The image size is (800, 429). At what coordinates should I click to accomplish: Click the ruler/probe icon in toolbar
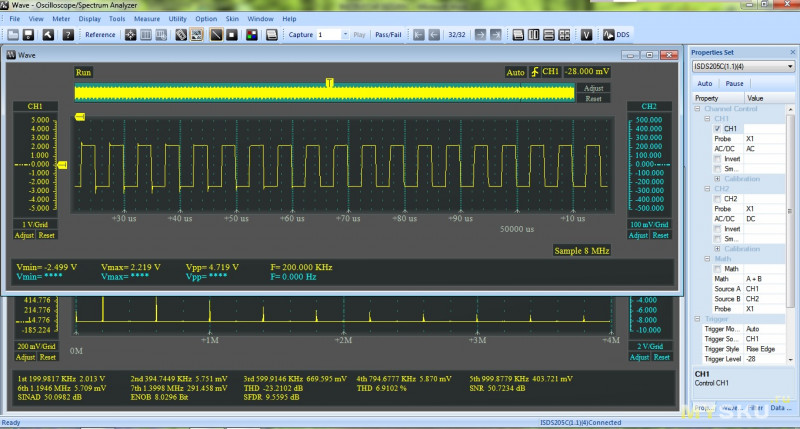[x=181, y=35]
